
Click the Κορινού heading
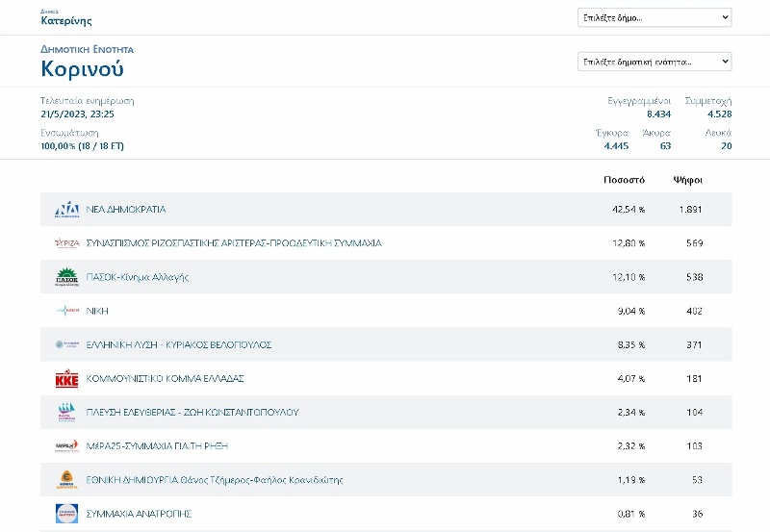(x=82, y=68)
